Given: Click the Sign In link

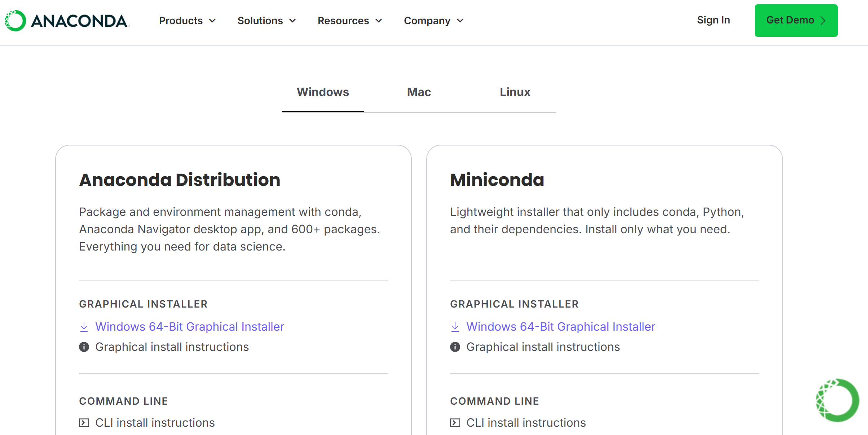Looking at the screenshot, I should click(x=713, y=20).
